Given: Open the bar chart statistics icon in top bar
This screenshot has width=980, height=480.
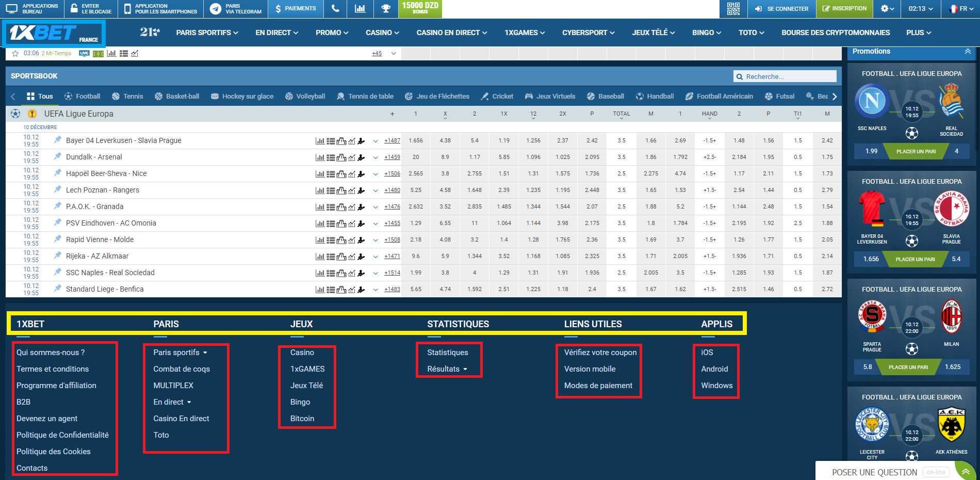Looking at the screenshot, I should point(360,9).
